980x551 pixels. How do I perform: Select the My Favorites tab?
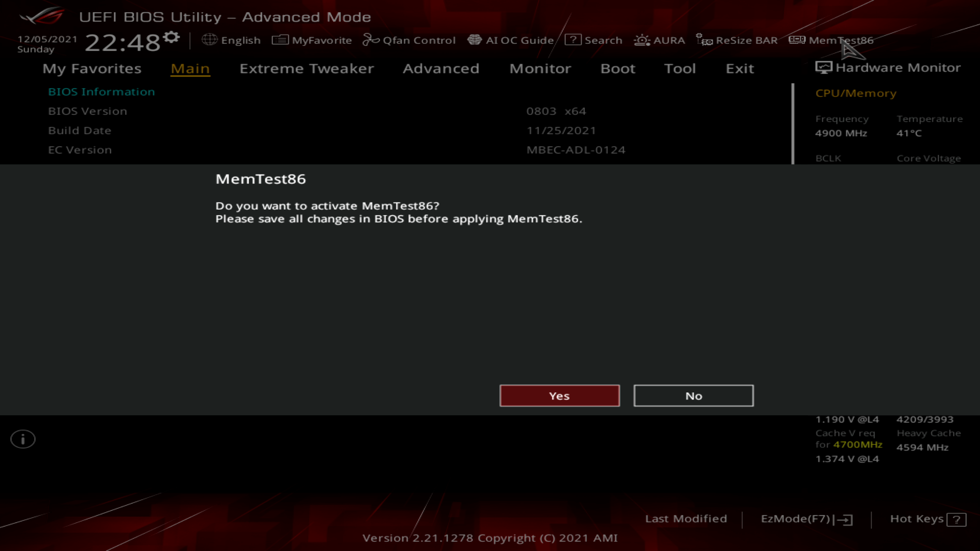92,68
